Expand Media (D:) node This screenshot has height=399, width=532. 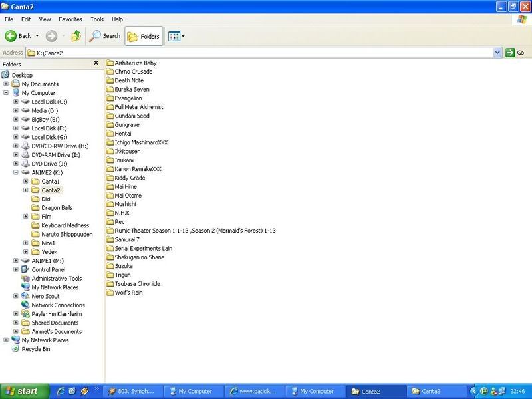(15, 110)
